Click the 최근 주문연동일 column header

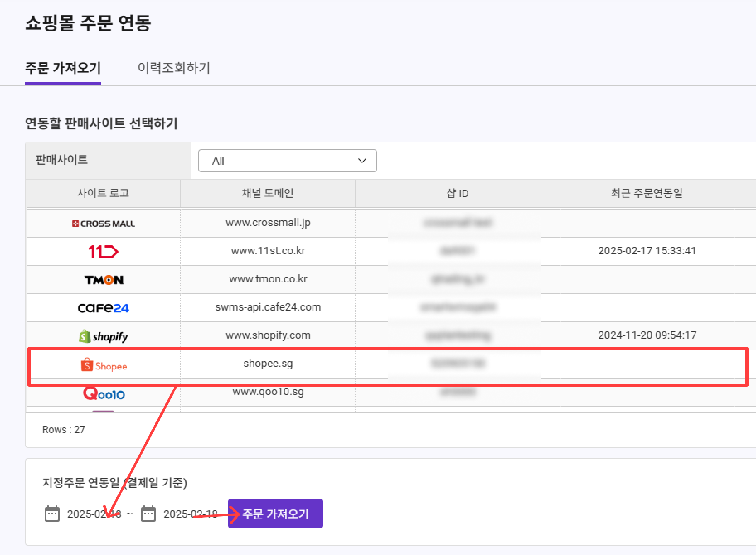647,193
